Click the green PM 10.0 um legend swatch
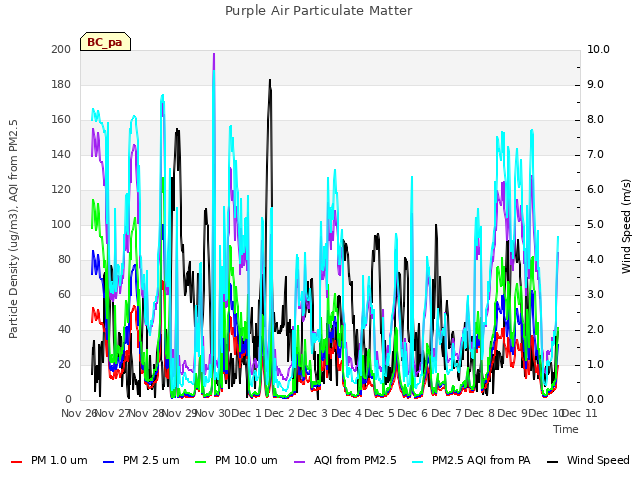 (201, 461)
